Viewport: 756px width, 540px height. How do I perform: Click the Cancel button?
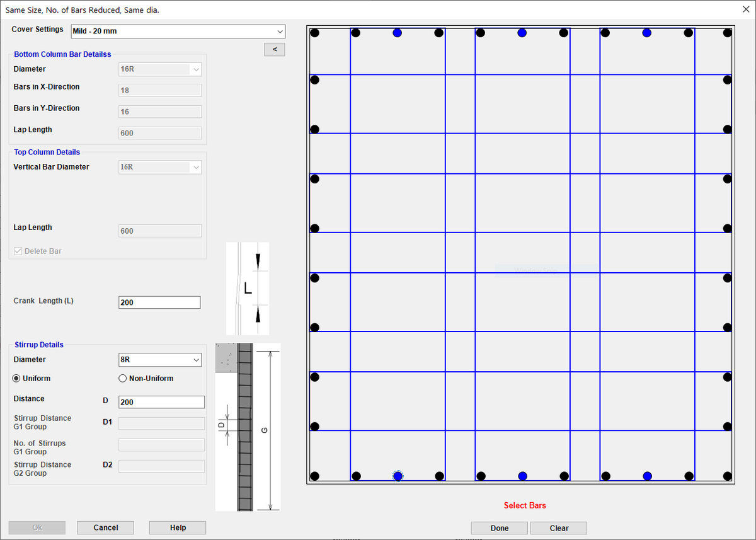[x=106, y=528]
